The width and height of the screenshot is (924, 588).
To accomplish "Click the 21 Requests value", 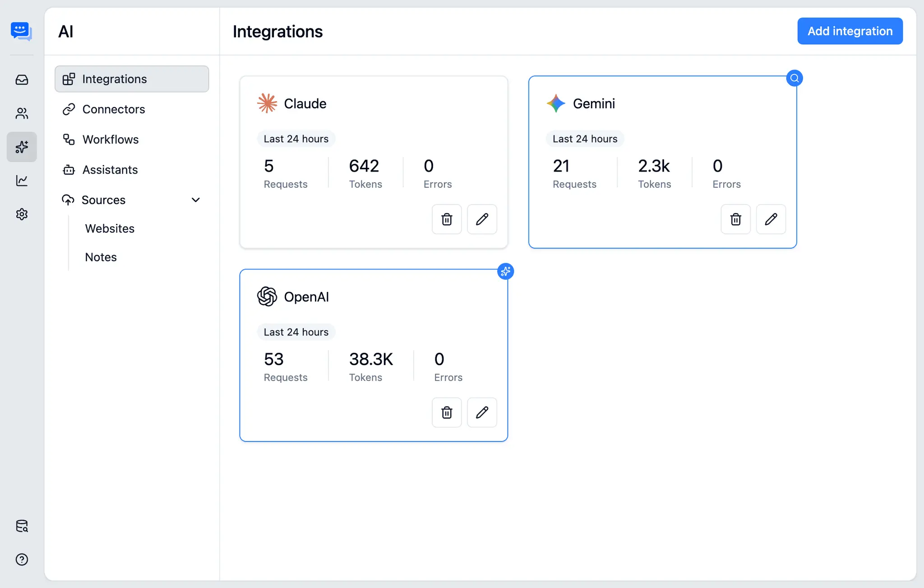I will pyautogui.click(x=561, y=166).
